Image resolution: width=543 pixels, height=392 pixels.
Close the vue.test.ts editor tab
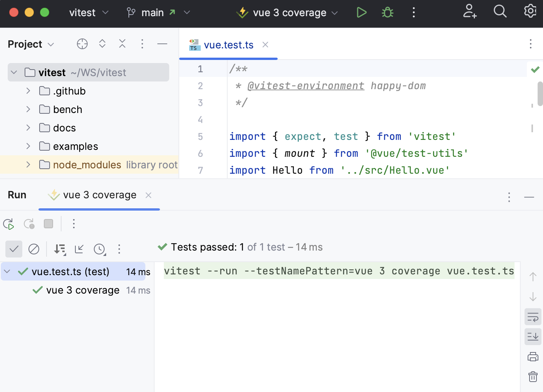click(265, 45)
